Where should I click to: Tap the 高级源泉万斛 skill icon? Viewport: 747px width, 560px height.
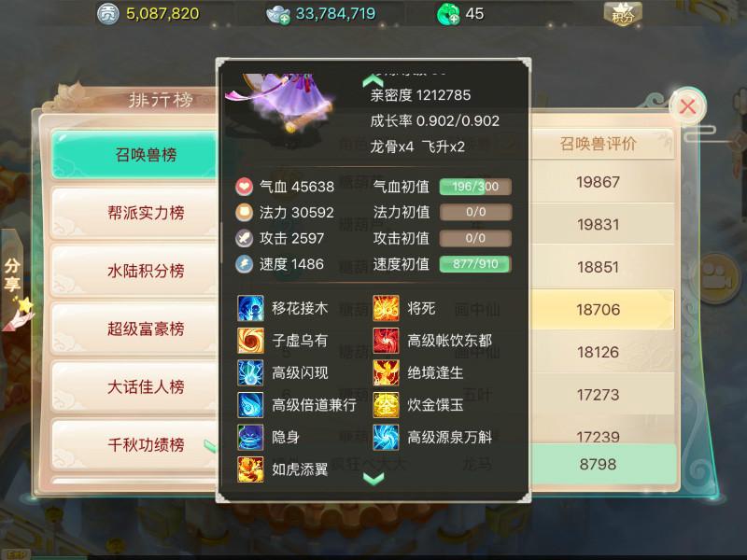point(386,437)
